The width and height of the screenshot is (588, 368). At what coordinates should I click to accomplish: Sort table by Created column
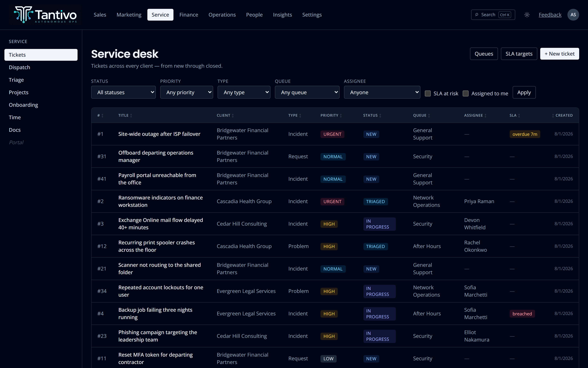(562, 115)
